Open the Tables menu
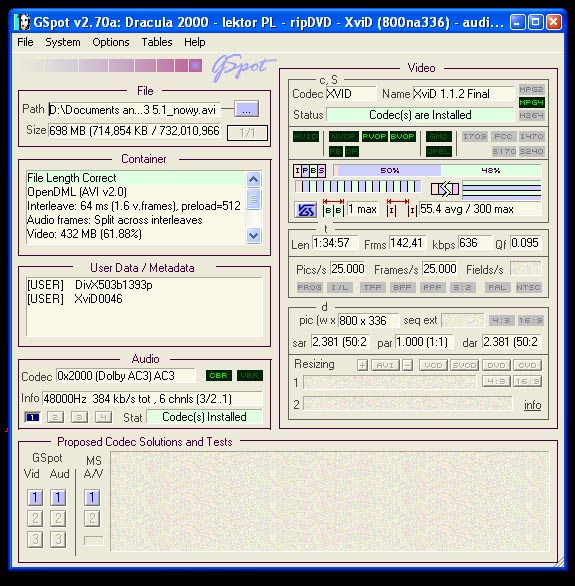This screenshot has height=586, width=575. tap(157, 42)
